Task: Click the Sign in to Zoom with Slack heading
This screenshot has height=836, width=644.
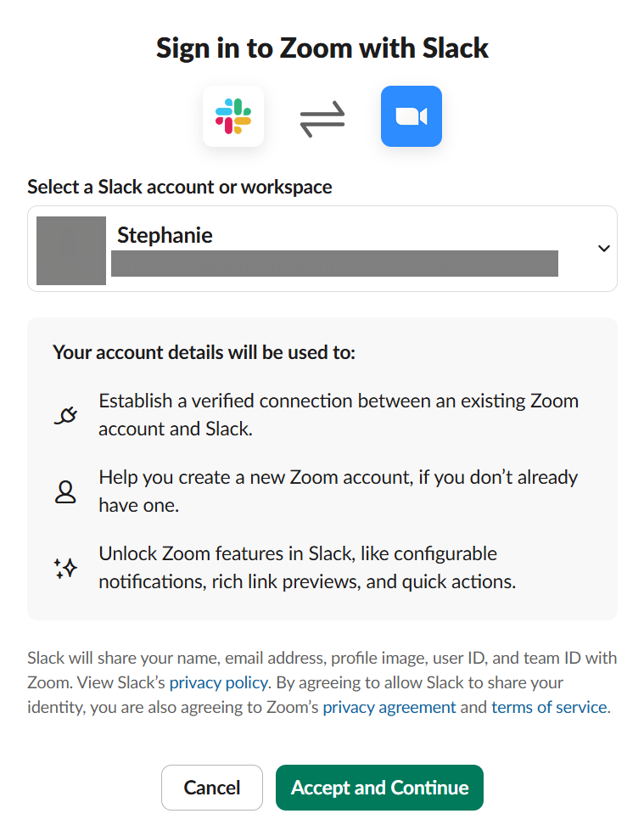Action: 322,48
